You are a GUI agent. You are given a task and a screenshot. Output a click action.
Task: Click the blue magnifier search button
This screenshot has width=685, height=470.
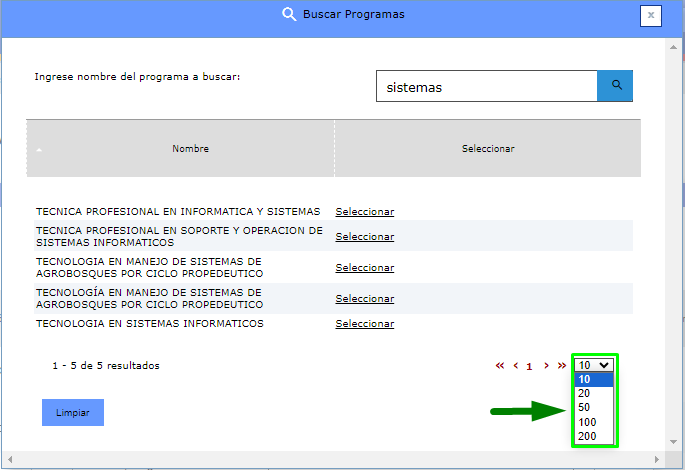coord(615,86)
